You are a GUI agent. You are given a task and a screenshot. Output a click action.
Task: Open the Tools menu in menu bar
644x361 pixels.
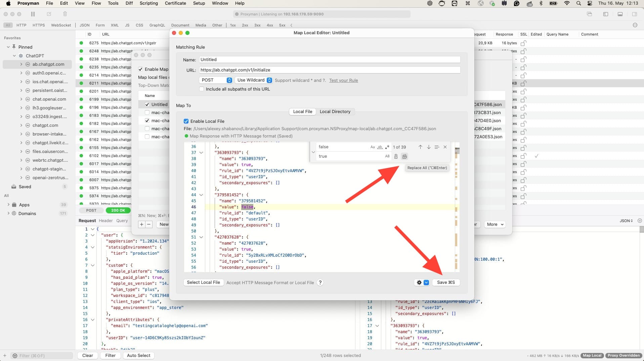click(113, 3)
